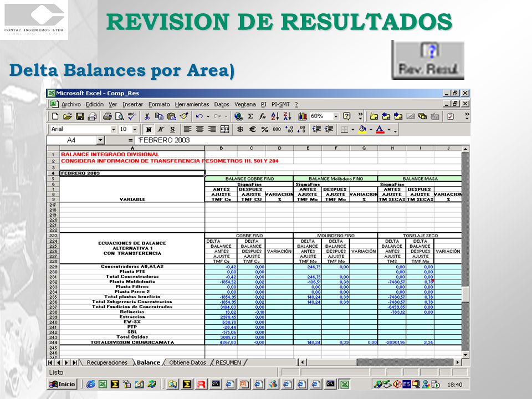This screenshot has height=399, width=532.
Task: Open a file with the folder icon
Action: [x=67, y=116]
